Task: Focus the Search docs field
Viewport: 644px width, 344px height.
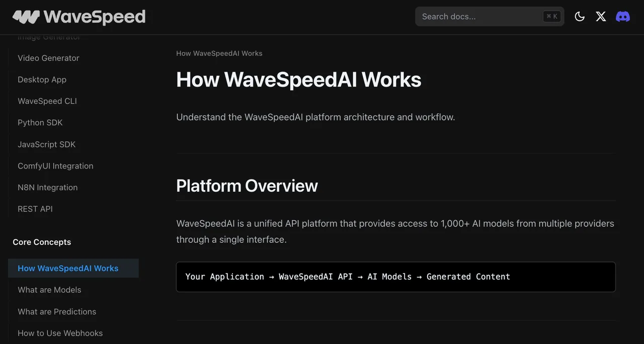Action: (490, 17)
